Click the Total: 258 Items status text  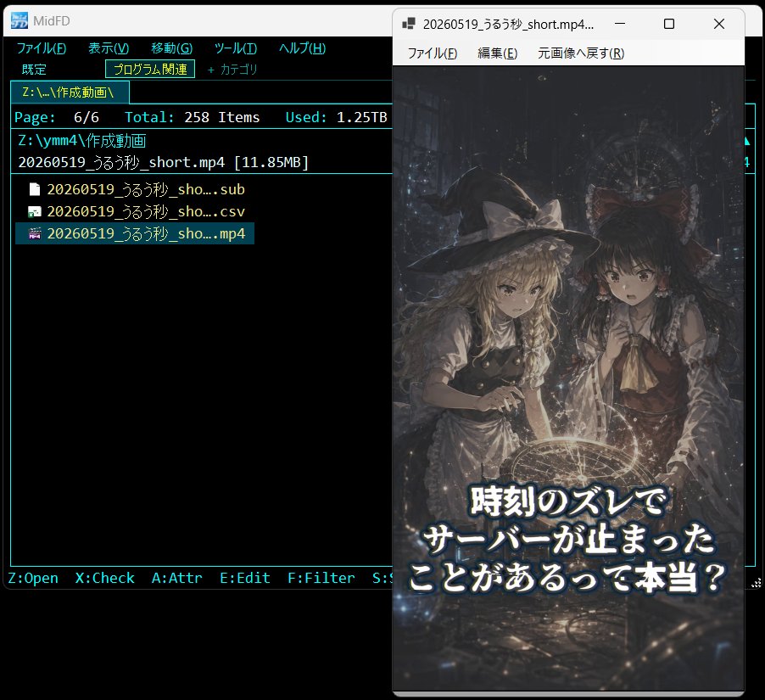tap(193, 117)
